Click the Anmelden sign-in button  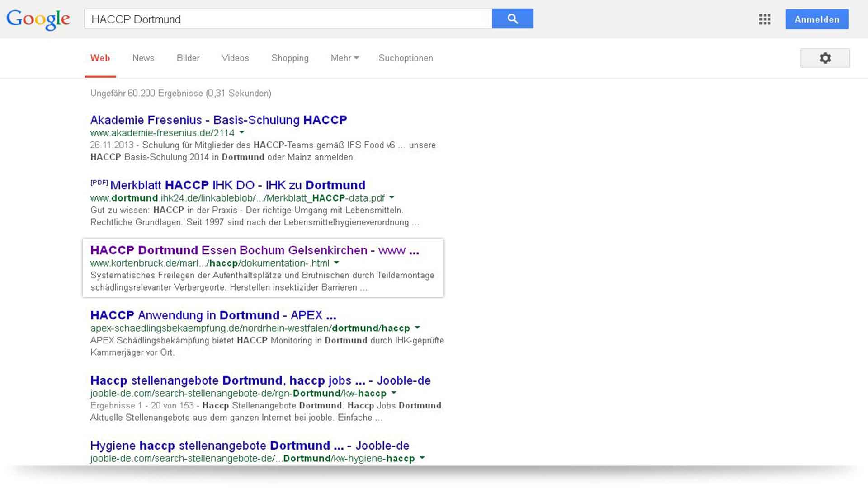click(x=817, y=19)
